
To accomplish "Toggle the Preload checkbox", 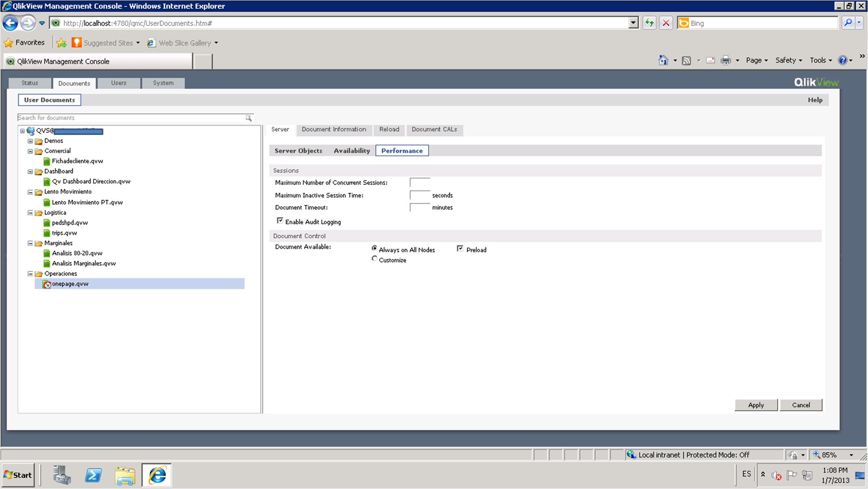I will [x=460, y=249].
